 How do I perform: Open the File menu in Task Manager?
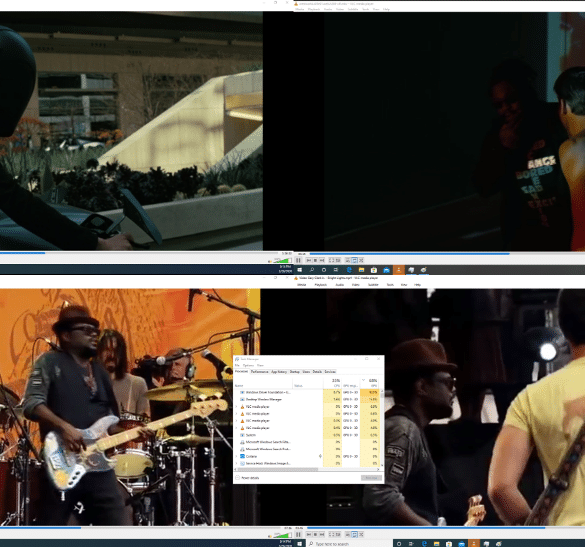(x=237, y=365)
